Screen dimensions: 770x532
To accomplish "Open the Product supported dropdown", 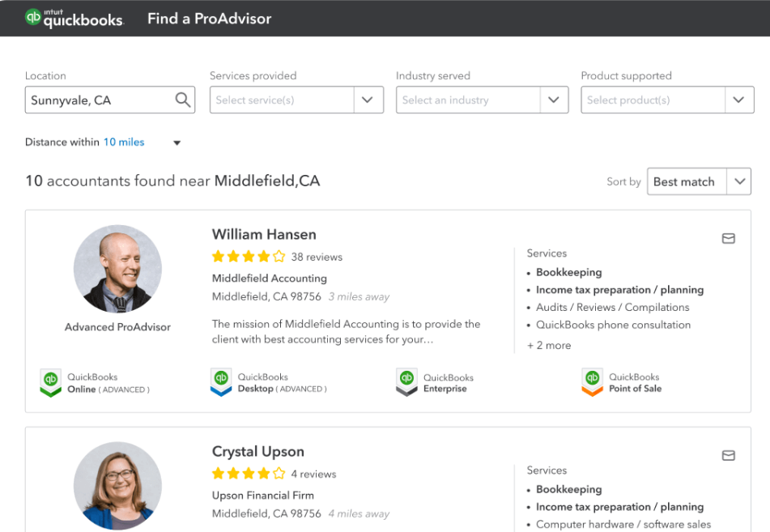I will point(667,100).
